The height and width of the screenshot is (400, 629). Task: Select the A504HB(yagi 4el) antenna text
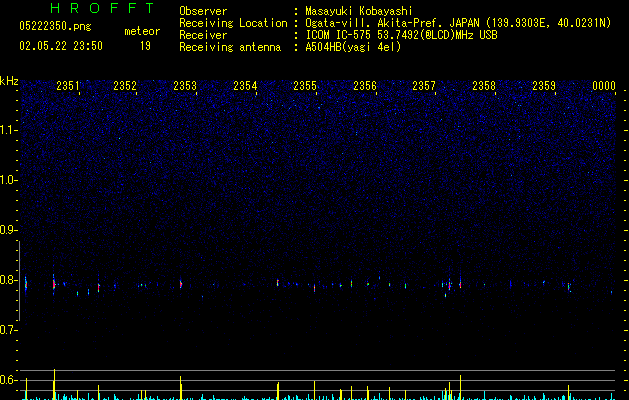point(353,47)
